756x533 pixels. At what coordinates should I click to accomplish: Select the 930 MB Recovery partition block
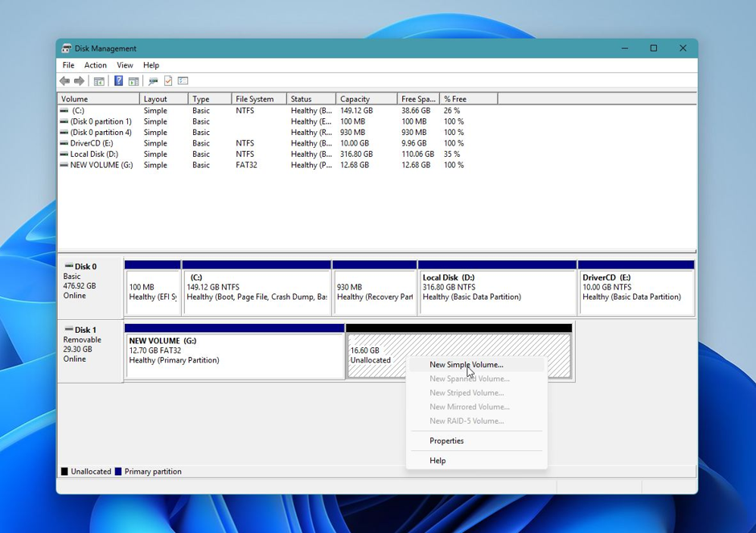[375, 288]
